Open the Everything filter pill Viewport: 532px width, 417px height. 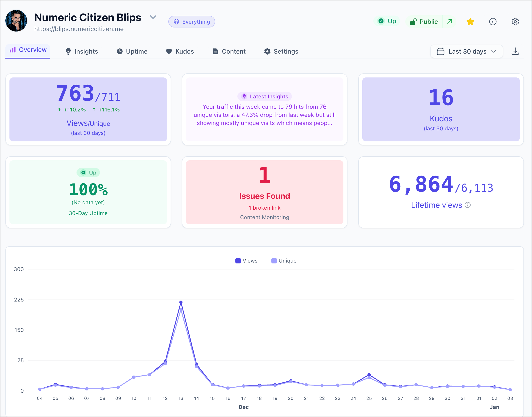(192, 22)
